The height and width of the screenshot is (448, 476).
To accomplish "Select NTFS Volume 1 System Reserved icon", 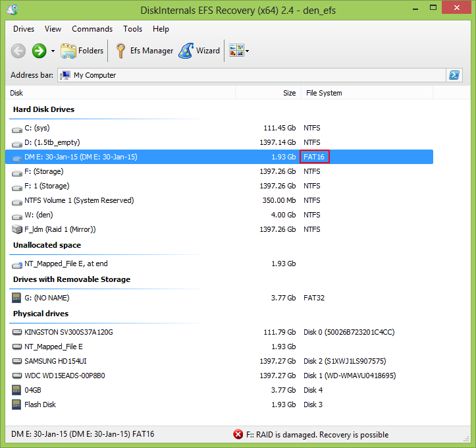I will [17, 202].
